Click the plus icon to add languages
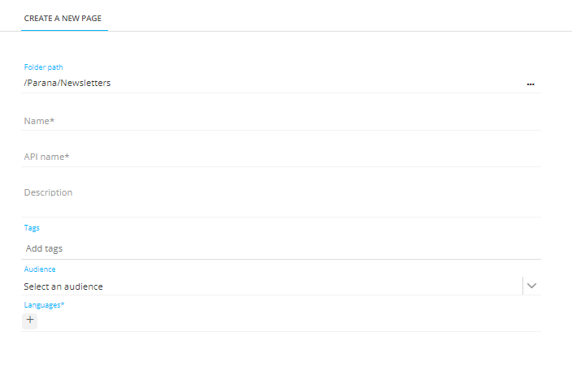This screenshot has height=392, width=572. (30, 320)
